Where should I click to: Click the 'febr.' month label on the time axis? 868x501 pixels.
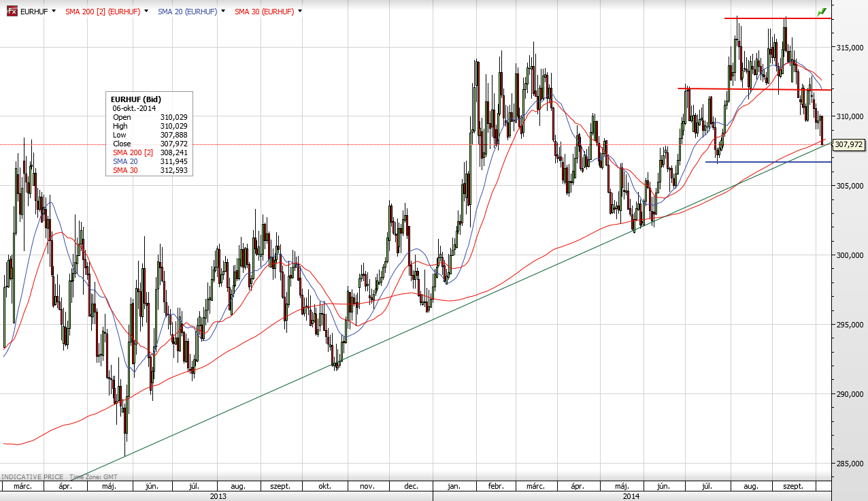496,487
